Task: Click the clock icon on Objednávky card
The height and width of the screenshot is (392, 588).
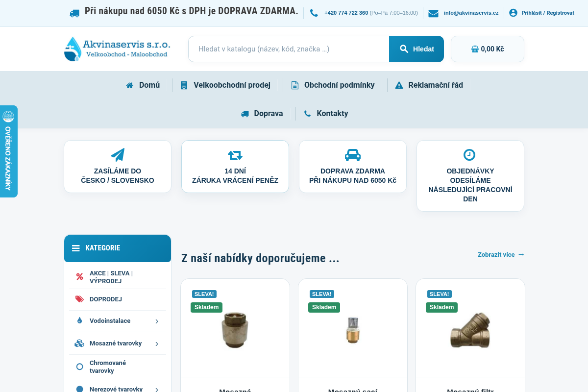Action: point(469,155)
